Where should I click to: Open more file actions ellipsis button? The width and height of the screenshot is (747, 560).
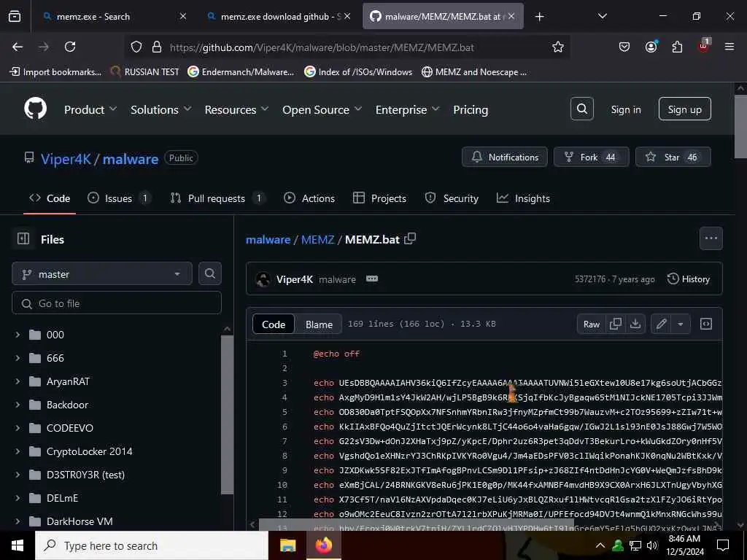pos(711,238)
